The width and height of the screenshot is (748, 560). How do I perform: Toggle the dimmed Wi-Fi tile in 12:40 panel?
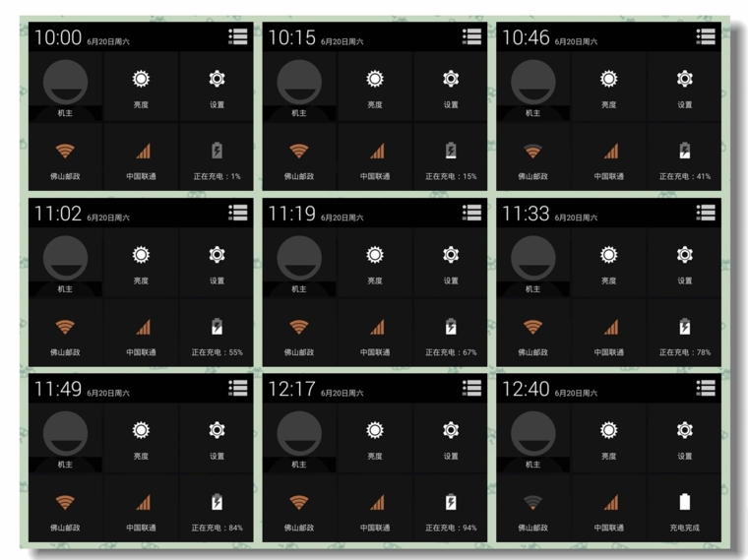[x=532, y=508]
